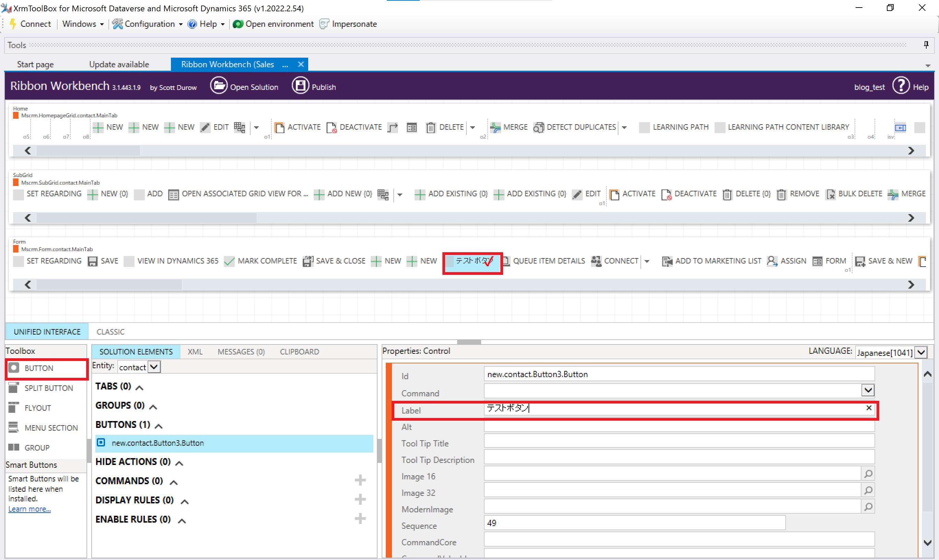
Task: Select MARK COMPLETE in Form ribbon
Action: click(260, 261)
